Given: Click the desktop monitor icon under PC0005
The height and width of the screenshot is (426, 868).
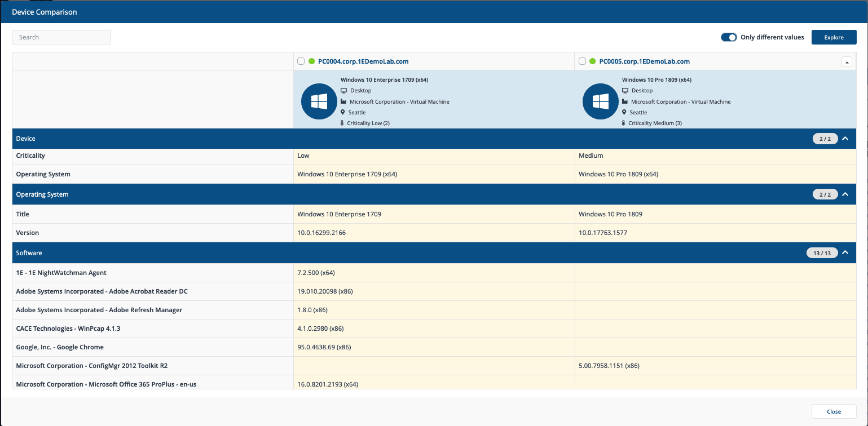Looking at the screenshot, I should (x=625, y=90).
